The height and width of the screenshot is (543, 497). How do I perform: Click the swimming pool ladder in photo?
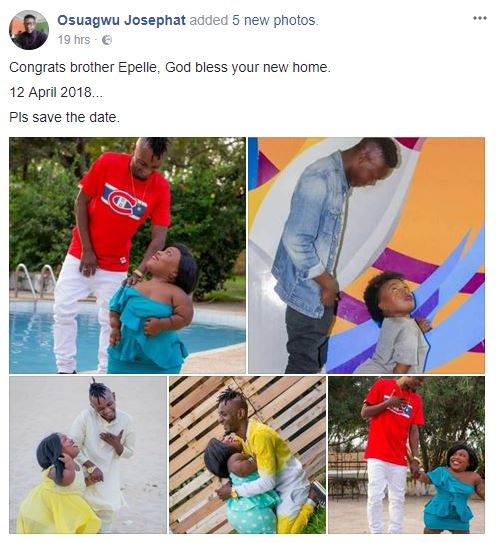click(35, 281)
